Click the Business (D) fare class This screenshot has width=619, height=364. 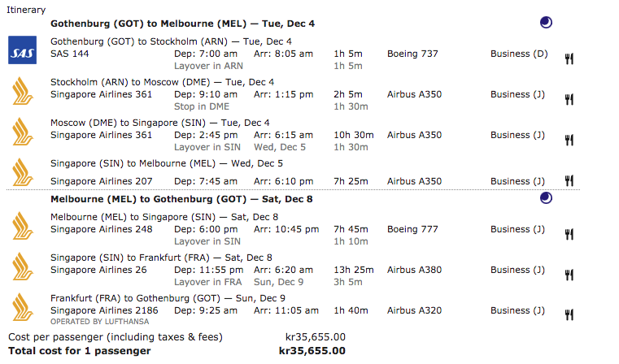tap(519, 54)
